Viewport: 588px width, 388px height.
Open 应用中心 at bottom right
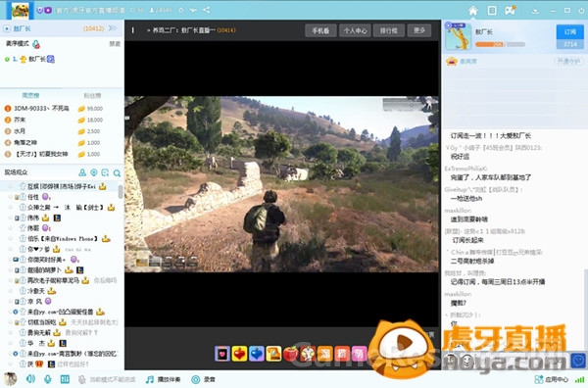coord(551,380)
